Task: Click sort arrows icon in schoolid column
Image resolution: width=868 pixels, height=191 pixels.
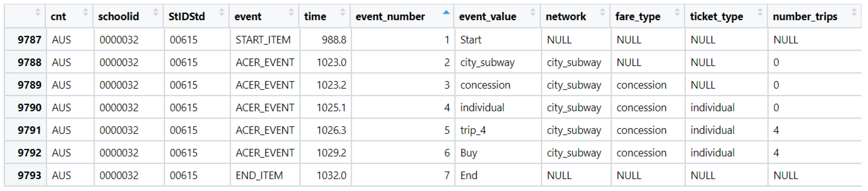Action: [x=156, y=12]
